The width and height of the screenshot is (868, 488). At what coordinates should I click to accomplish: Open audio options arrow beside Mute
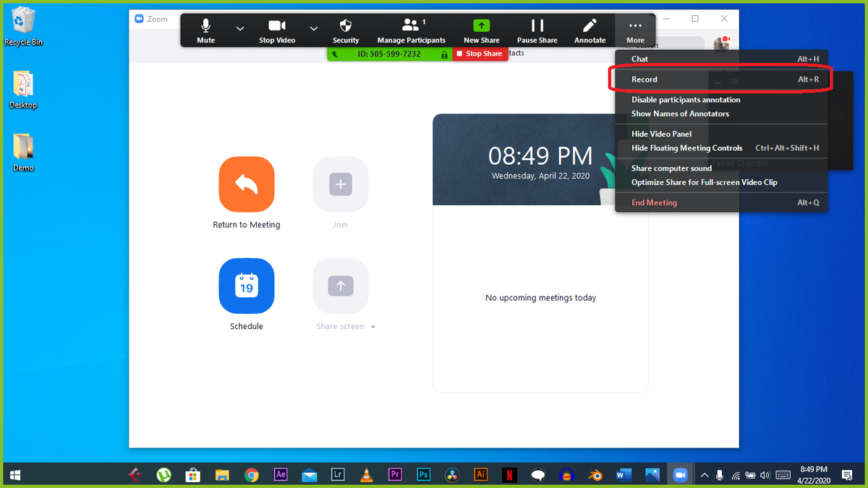point(240,29)
